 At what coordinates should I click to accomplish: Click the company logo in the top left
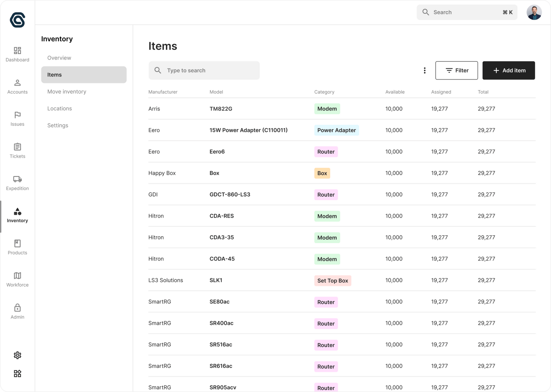click(x=17, y=20)
